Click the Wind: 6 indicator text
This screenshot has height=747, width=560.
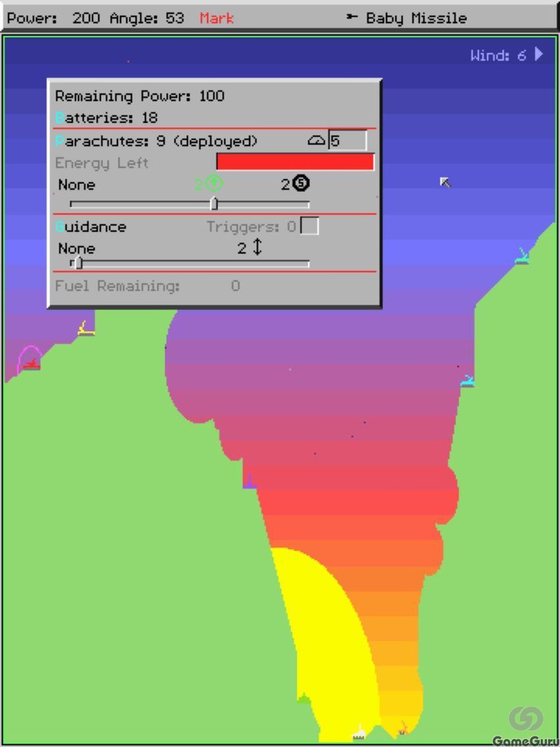coord(499,55)
